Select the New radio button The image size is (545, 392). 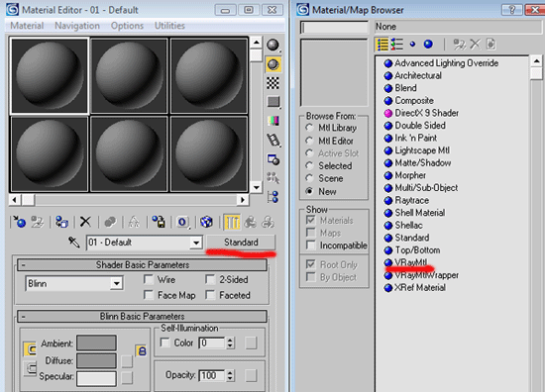click(x=309, y=191)
